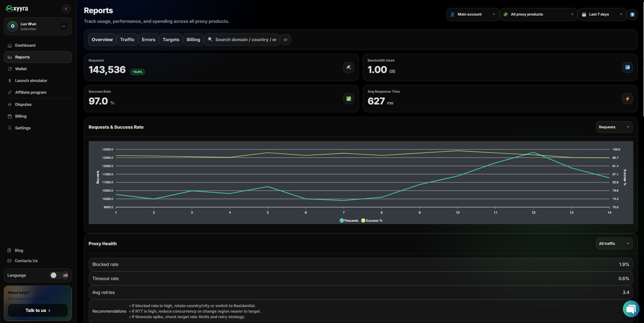644x323 pixels.
Task: Expand the All proxy products dropdown
Action: (538, 15)
